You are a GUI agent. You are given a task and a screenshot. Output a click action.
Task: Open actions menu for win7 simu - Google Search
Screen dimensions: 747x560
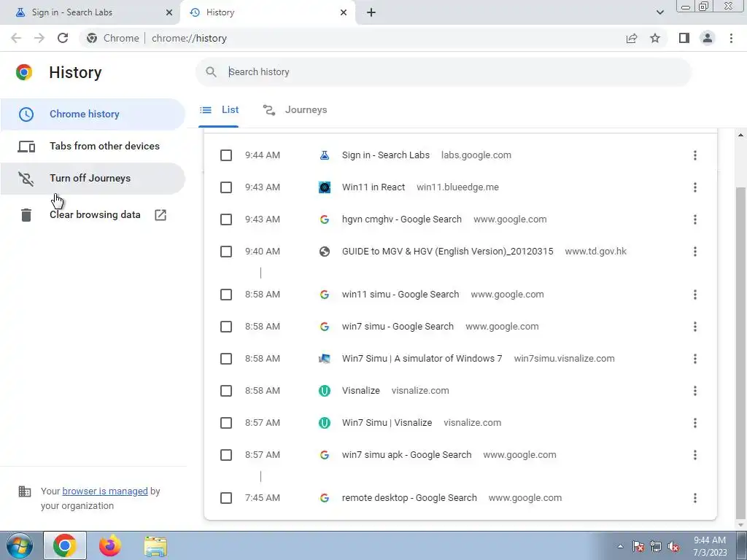(695, 327)
